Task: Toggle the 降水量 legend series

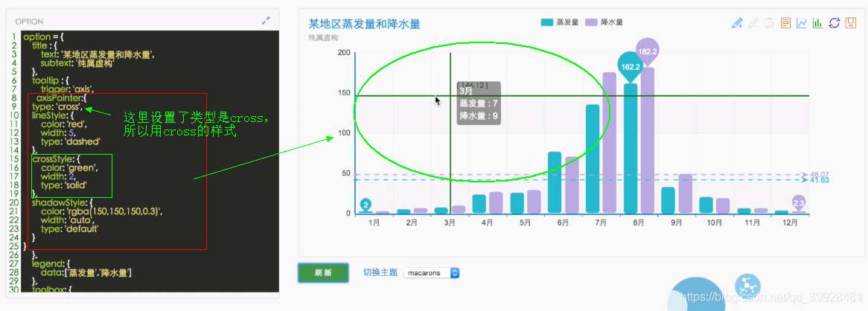Action: tap(604, 22)
